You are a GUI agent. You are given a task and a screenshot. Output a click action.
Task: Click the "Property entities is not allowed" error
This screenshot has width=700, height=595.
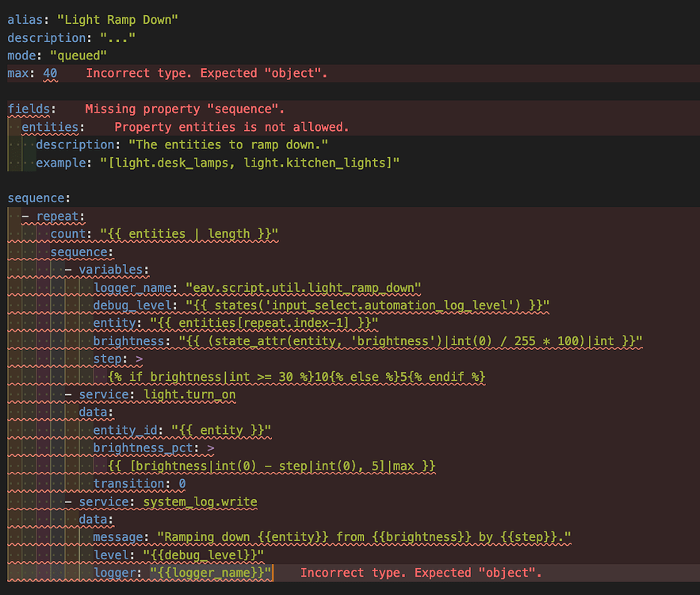231,127
